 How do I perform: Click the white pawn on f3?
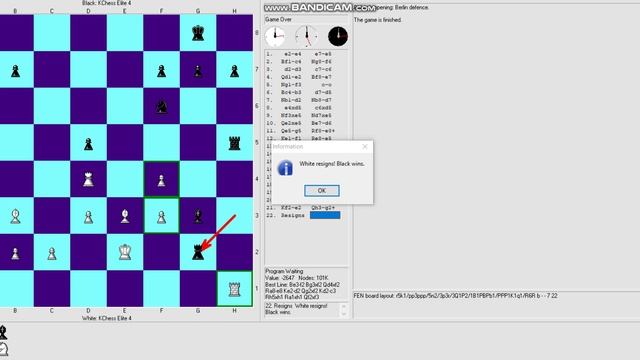coord(162,217)
